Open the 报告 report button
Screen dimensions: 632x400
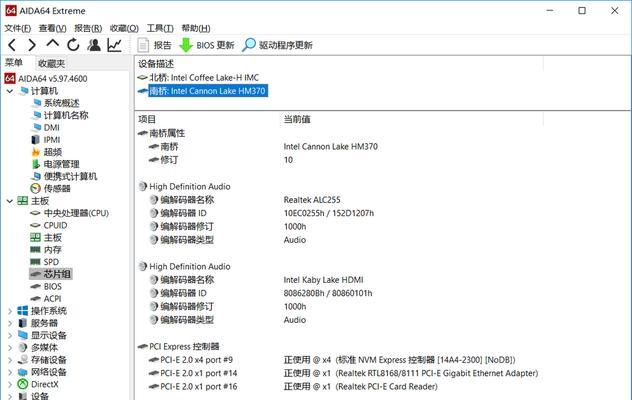point(154,45)
